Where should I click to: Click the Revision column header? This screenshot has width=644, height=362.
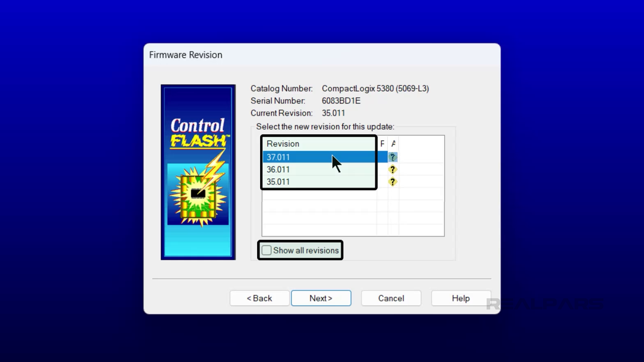tap(319, 143)
